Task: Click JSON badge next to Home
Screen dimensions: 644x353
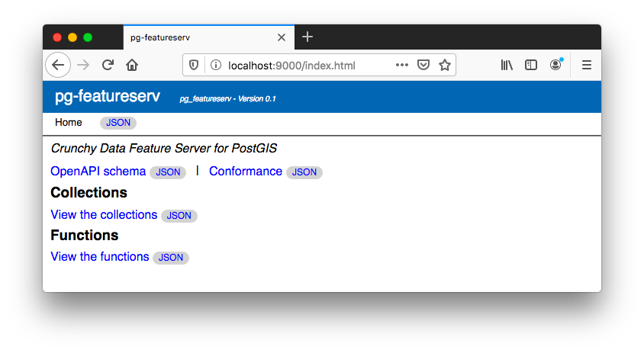Action: 118,123
